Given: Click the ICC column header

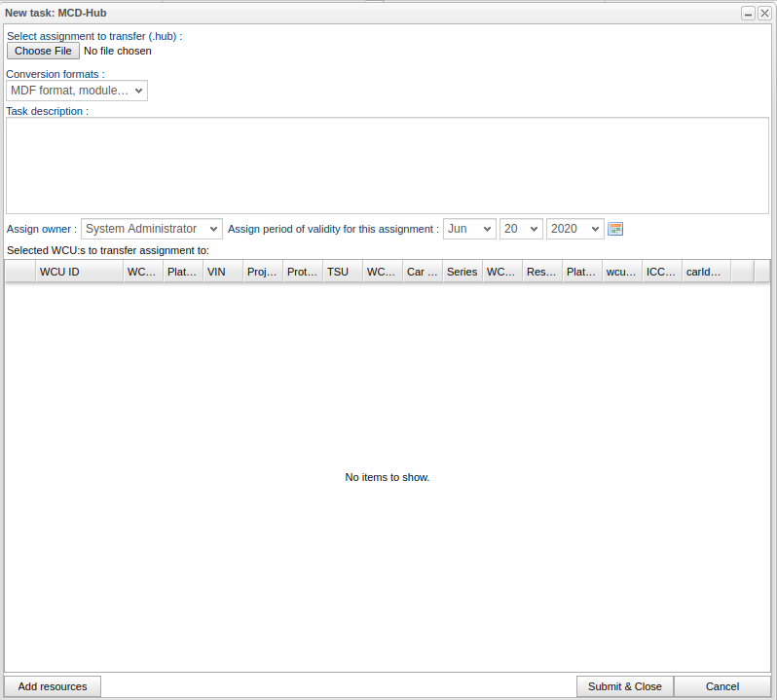Looking at the screenshot, I should click(661, 272).
